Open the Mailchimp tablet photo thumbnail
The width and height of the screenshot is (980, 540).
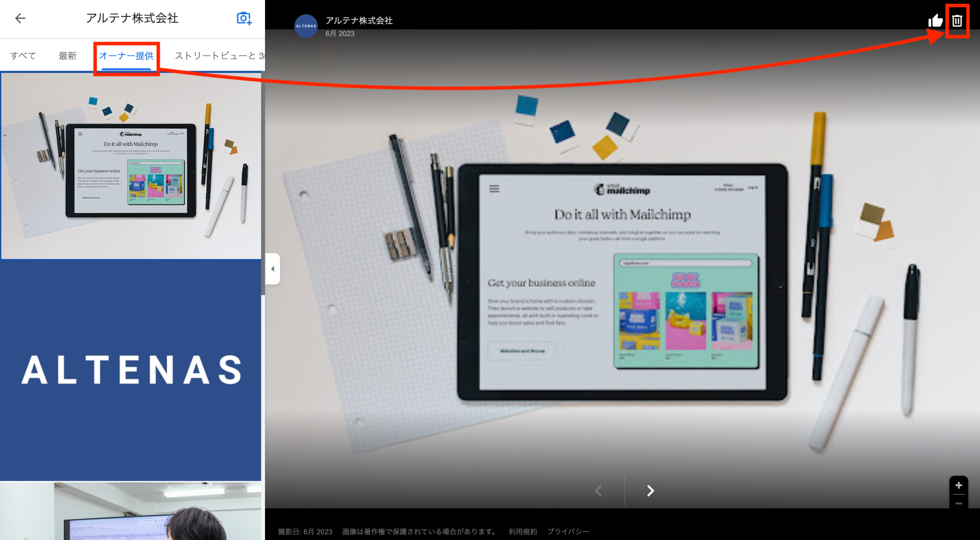point(131,166)
